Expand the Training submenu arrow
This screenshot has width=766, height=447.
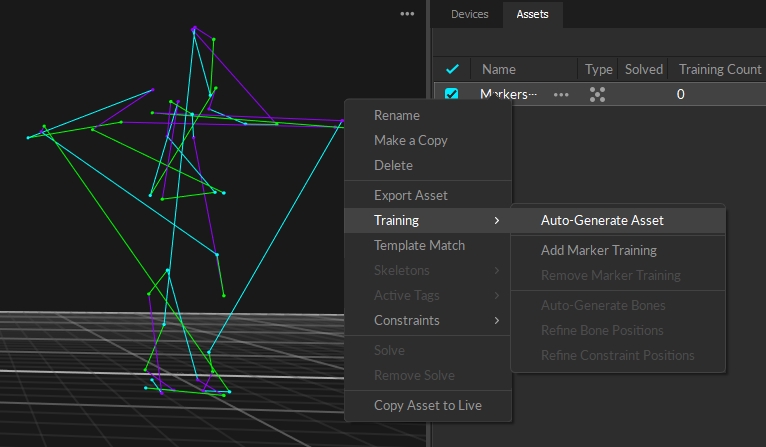coord(497,220)
